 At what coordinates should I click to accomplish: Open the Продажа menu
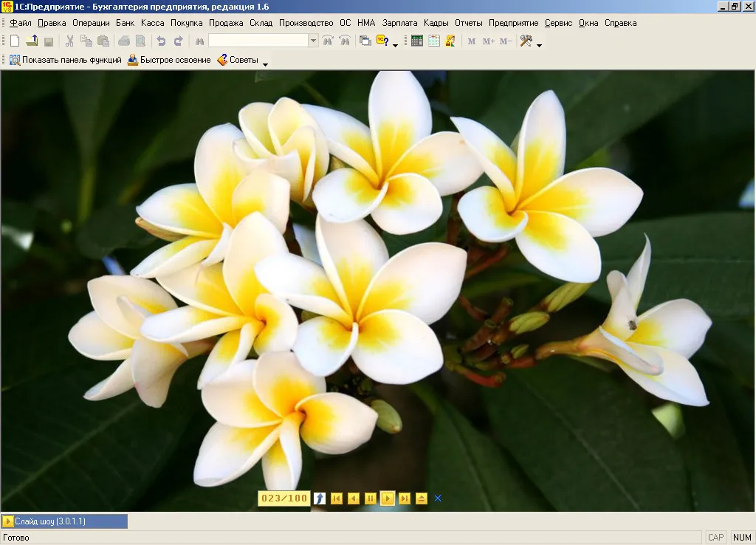coord(226,23)
